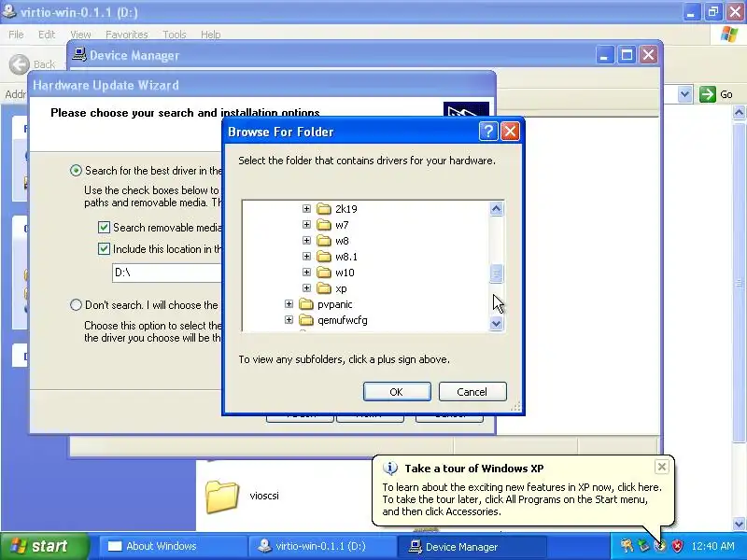This screenshot has height=560, width=747.
Task: Click the help question mark in Browse For Folder
Action: (488, 131)
